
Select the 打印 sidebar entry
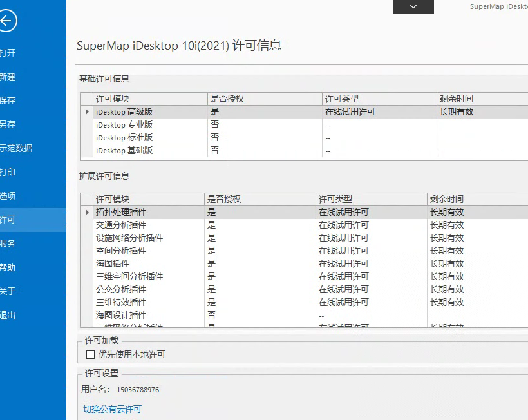pyautogui.click(x=33, y=172)
